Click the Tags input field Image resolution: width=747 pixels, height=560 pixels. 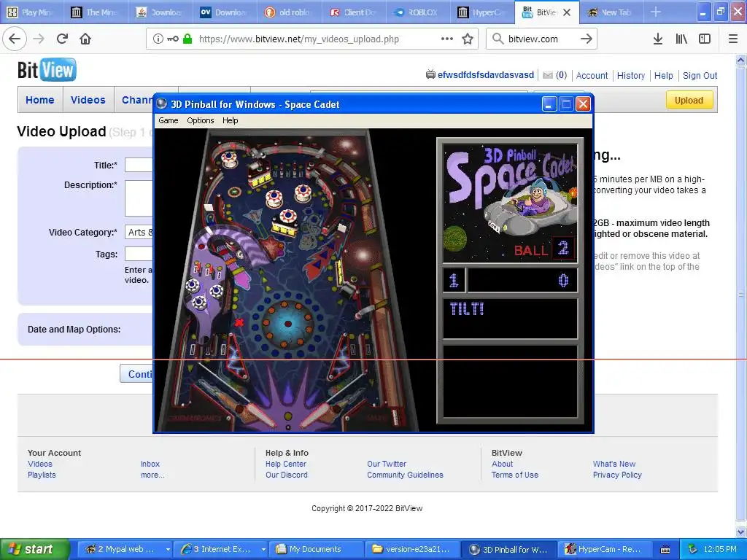click(139, 253)
